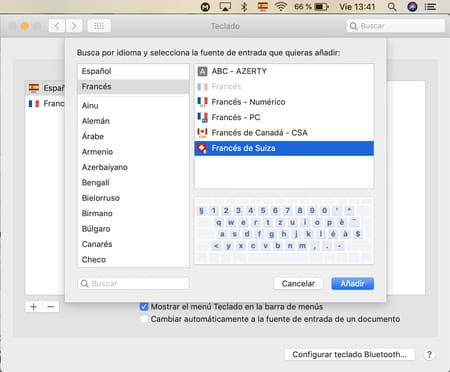Click the language Buscar search field

point(133,284)
